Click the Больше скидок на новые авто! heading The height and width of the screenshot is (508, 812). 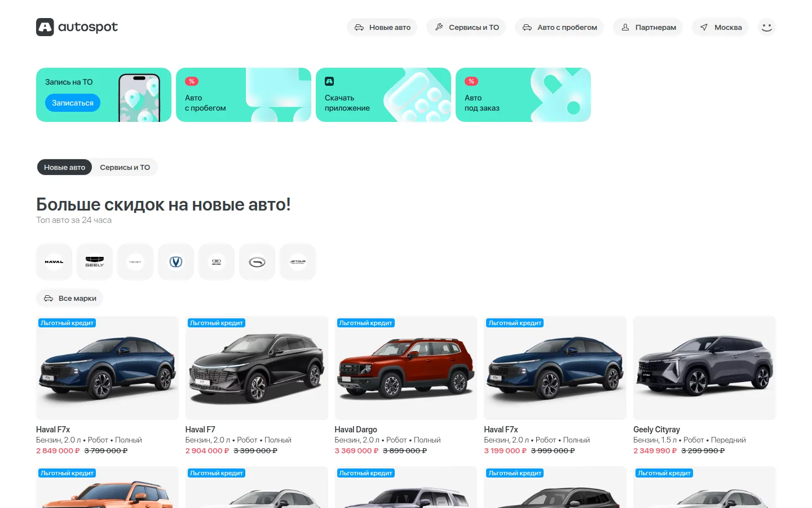point(164,204)
